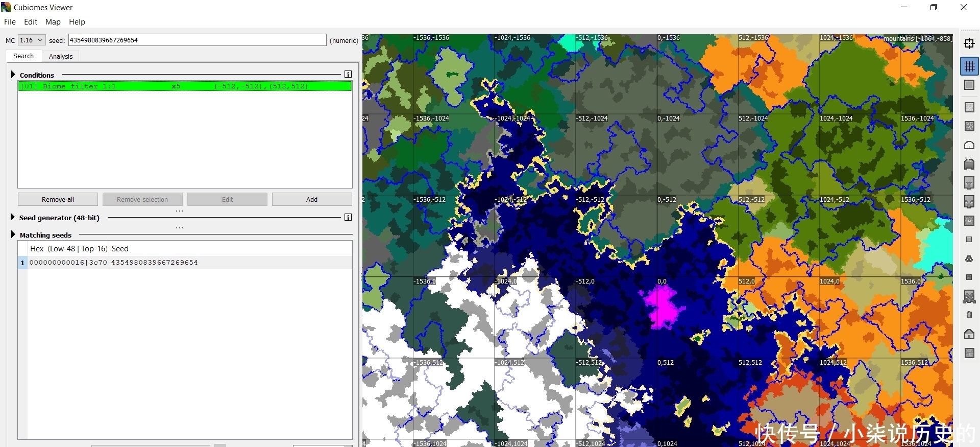Show shipwrecks anchor icon
The height and width of the screenshot is (447, 980).
969,258
